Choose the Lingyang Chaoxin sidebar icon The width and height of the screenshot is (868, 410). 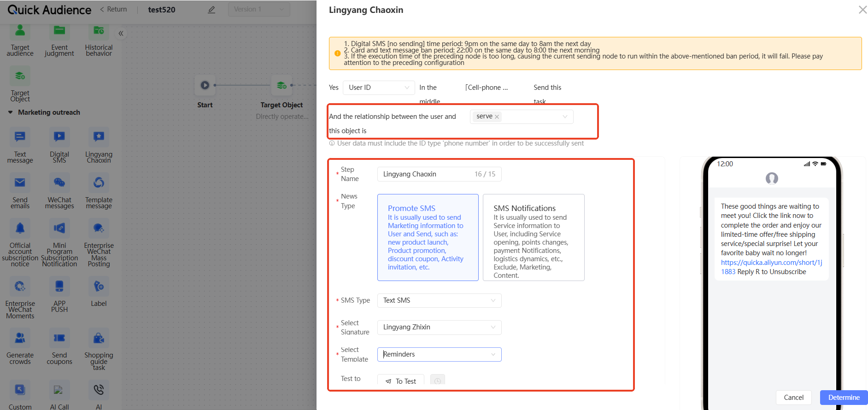[x=99, y=137]
